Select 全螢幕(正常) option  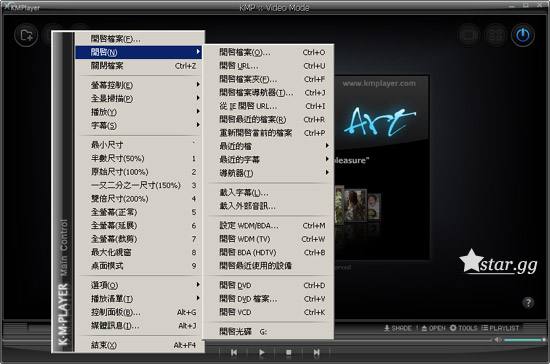point(140,212)
